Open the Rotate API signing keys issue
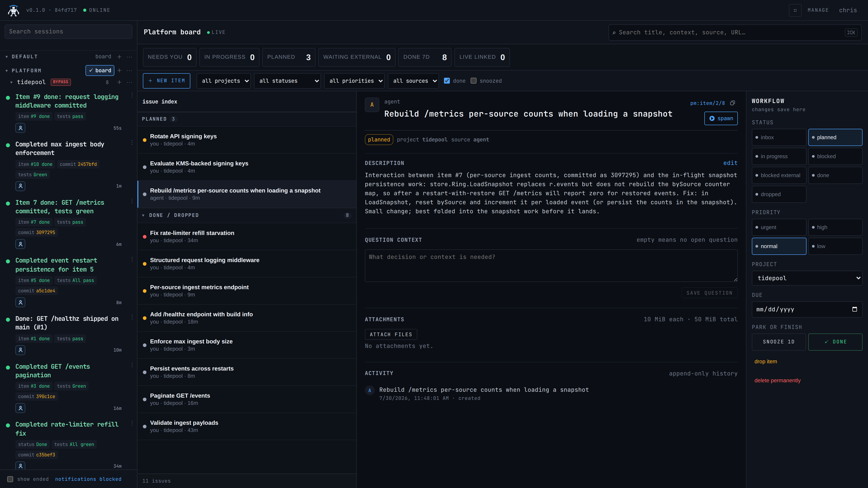868x488 pixels. coord(247,140)
